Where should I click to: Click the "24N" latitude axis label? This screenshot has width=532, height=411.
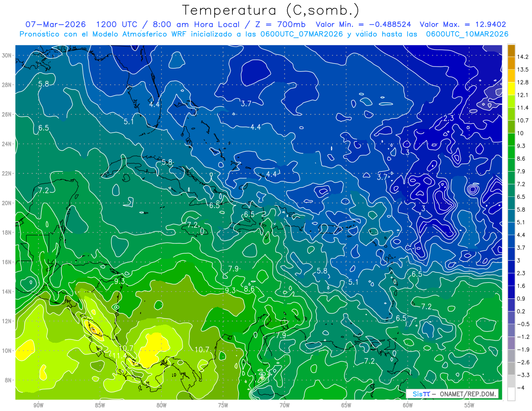tap(7, 144)
